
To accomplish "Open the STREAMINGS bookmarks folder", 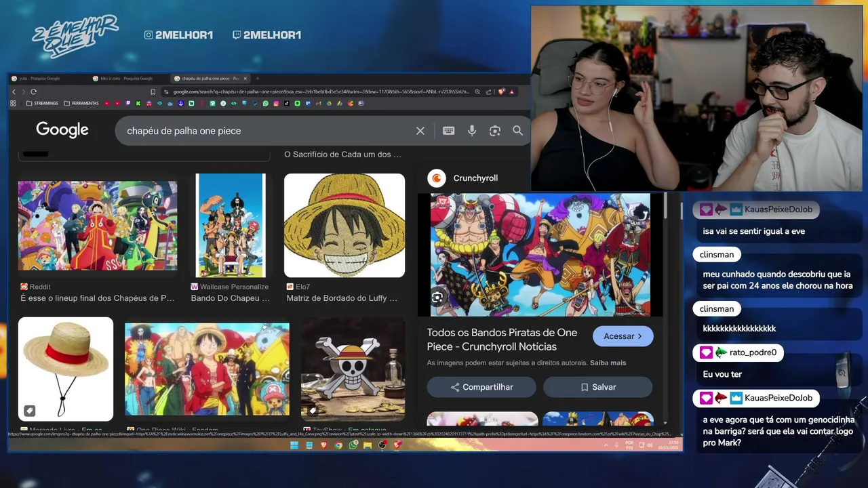I will [42, 103].
